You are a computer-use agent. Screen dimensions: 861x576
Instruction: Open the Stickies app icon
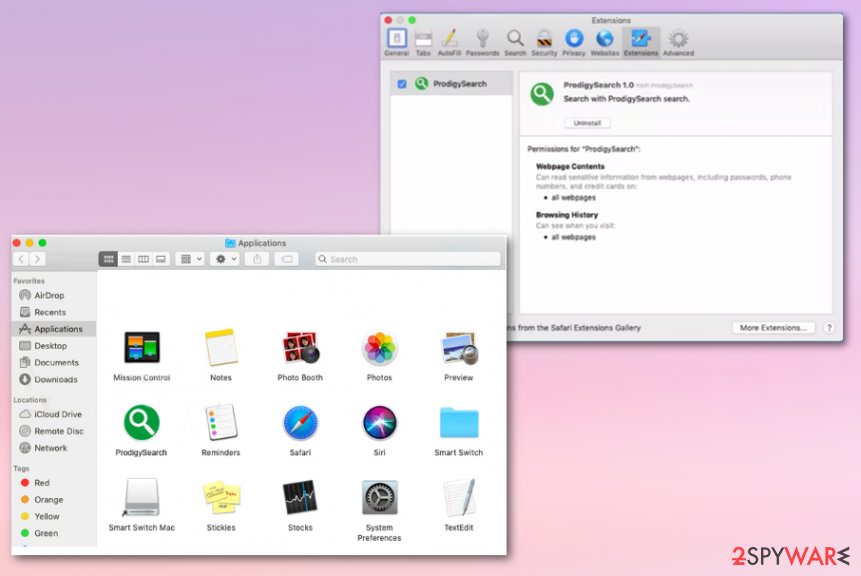(x=221, y=497)
